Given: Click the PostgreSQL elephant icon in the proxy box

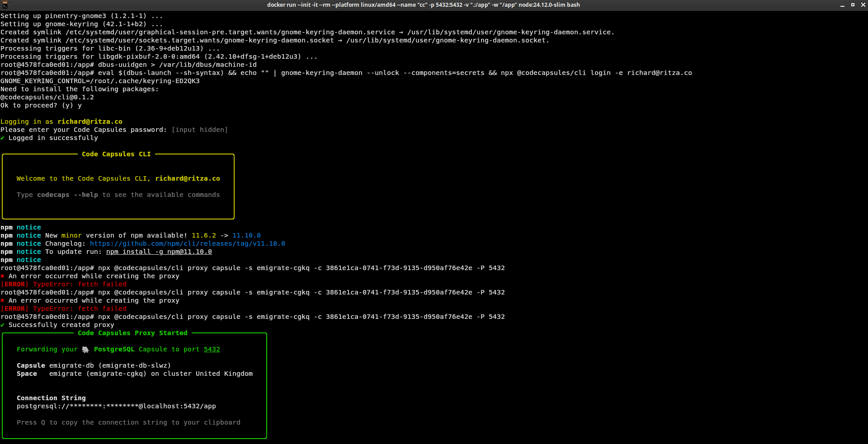Looking at the screenshot, I should pyautogui.click(x=85, y=349).
